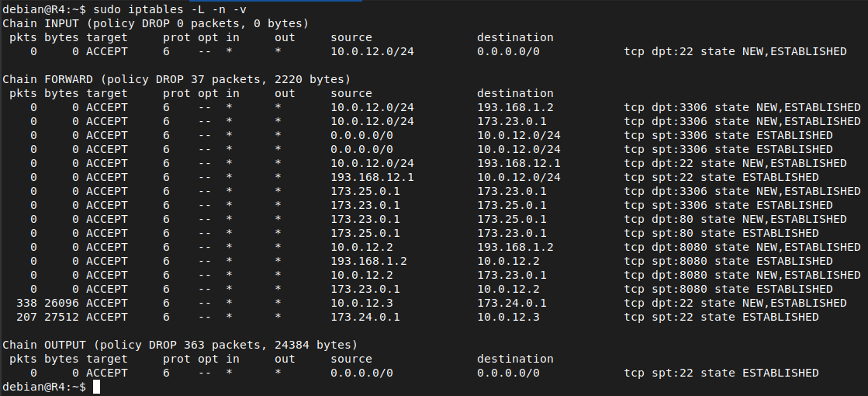The height and width of the screenshot is (396, 868).
Task: Click the 'source' header of the OUTPUT chain
Action: tap(351, 359)
